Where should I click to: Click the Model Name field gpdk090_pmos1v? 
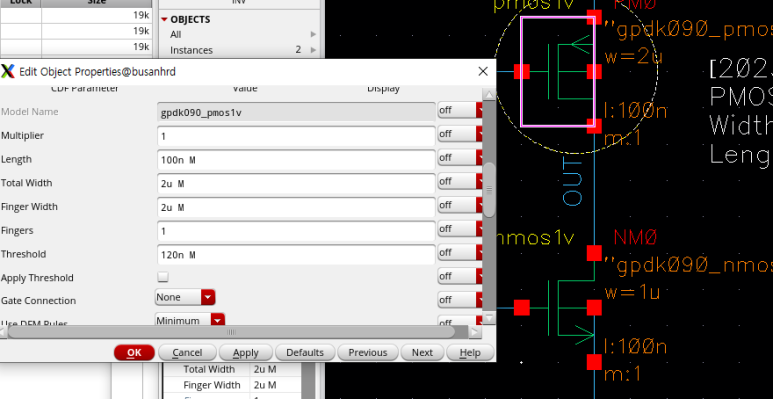click(x=296, y=112)
